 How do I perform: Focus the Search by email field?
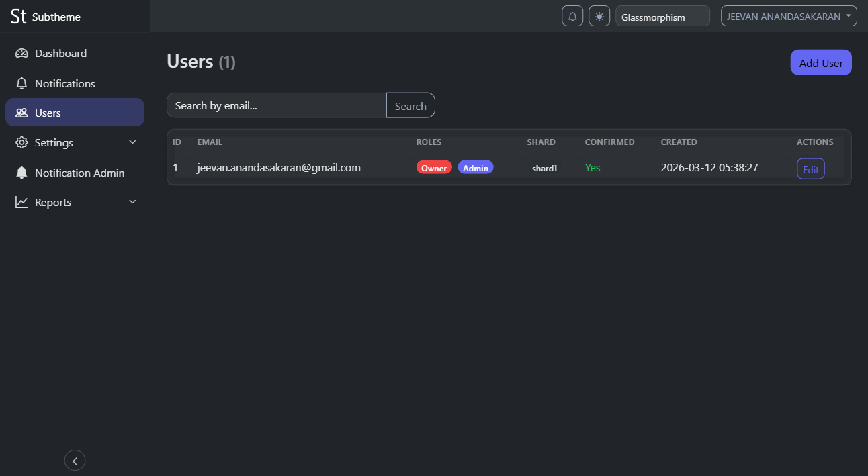[x=277, y=105]
